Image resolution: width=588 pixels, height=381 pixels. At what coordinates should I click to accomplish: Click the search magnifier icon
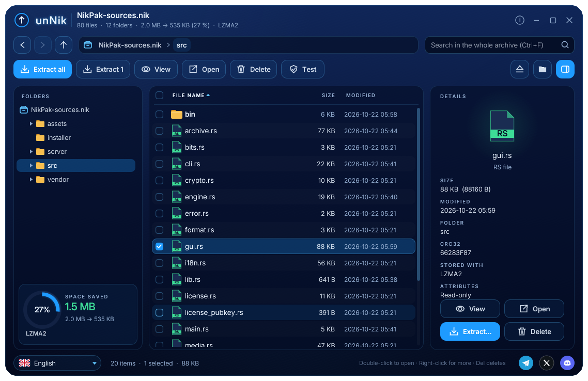point(565,45)
